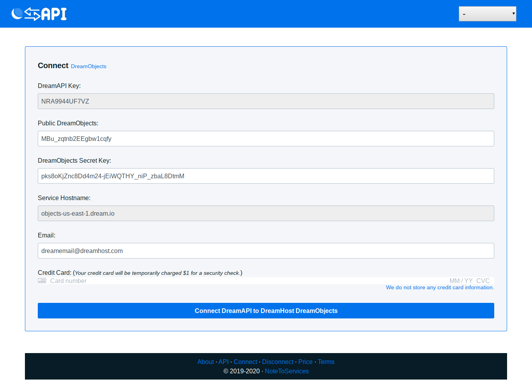Click the 'Service Hostname:' label
The image size is (532, 392).
click(x=64, y=198)
